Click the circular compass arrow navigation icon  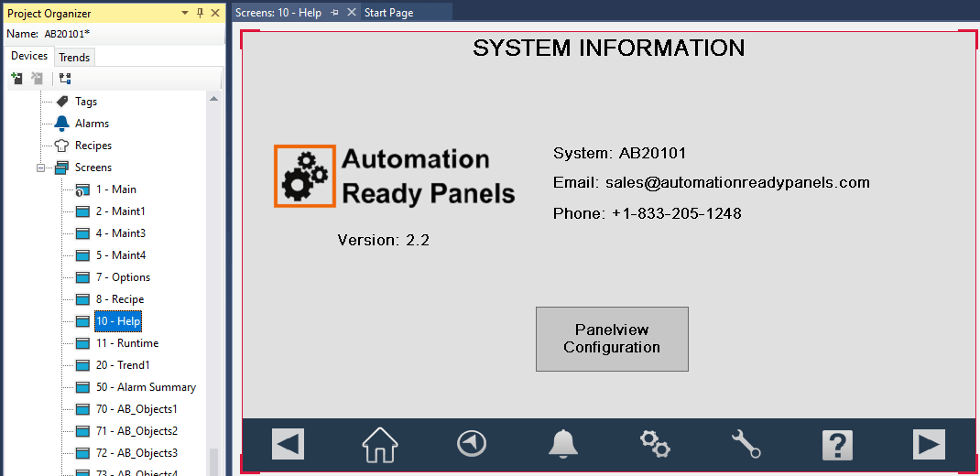coord(472,444)
